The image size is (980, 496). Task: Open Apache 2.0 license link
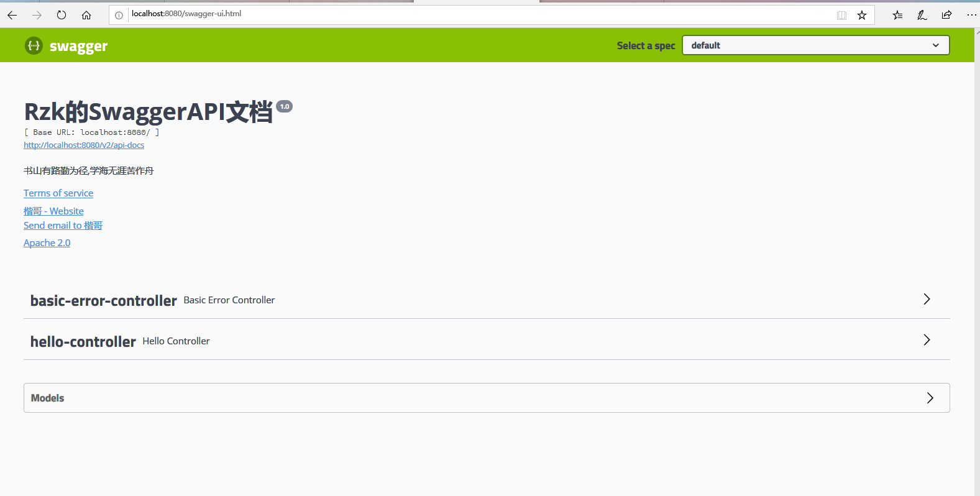click(x=47, y=243)
